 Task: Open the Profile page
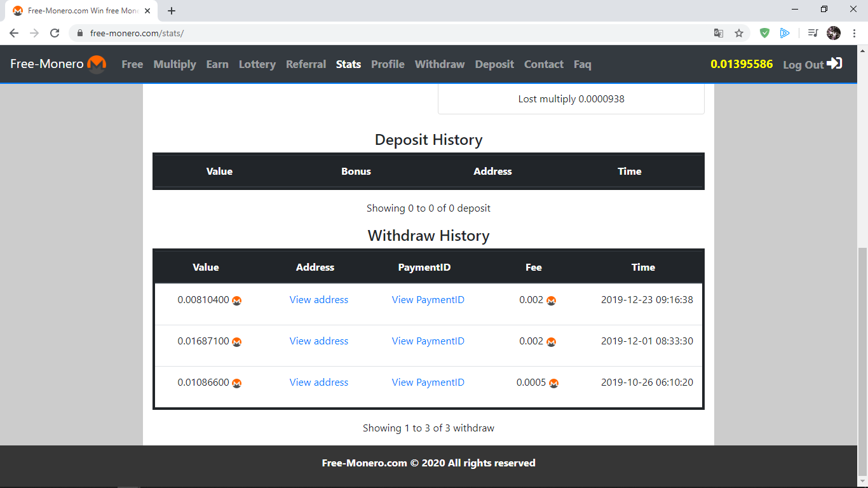[x=388, y=64]
